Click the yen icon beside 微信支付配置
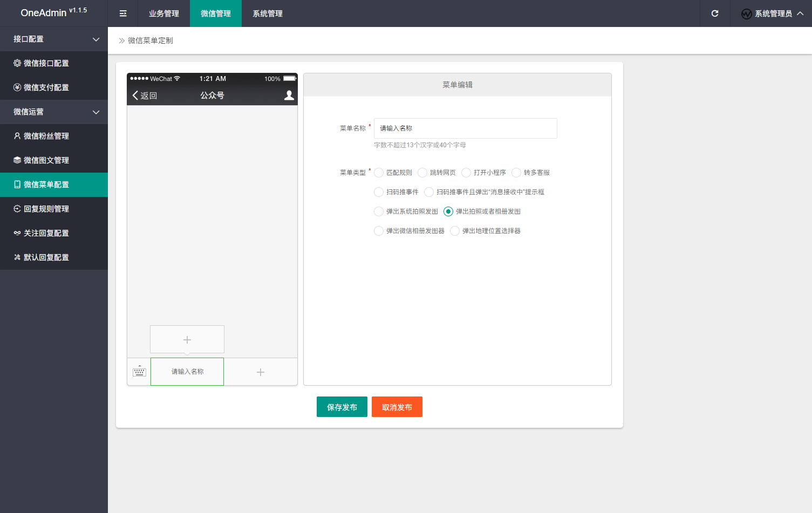 click(x=17, y=87)
